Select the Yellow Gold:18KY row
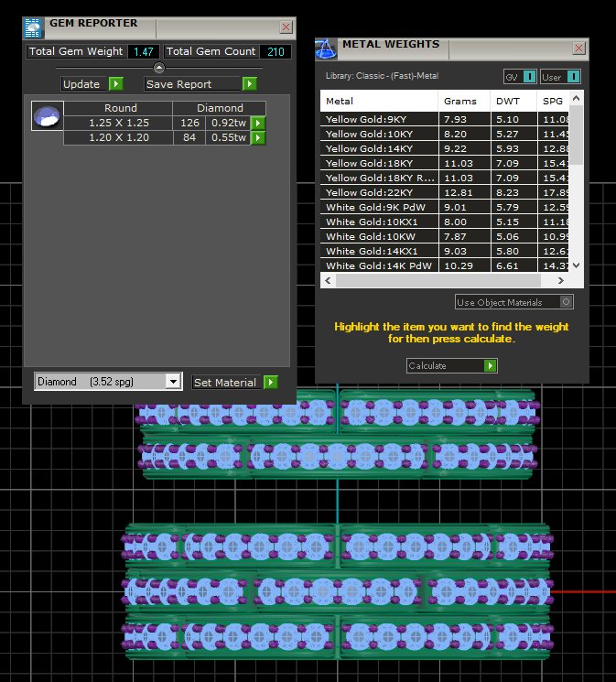The height and width of the screenshot is (682, 616). click(445, 163)
